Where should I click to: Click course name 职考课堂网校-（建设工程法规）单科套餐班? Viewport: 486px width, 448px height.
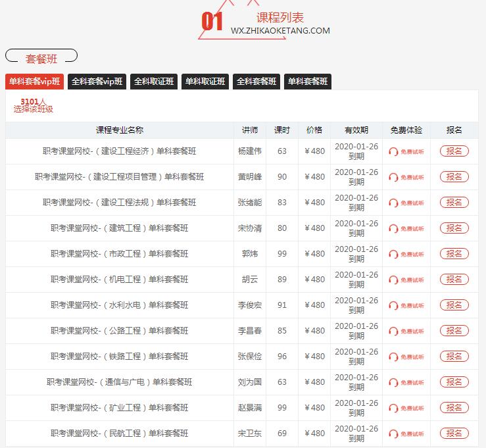pyautogui.click(x=119, y=203)
